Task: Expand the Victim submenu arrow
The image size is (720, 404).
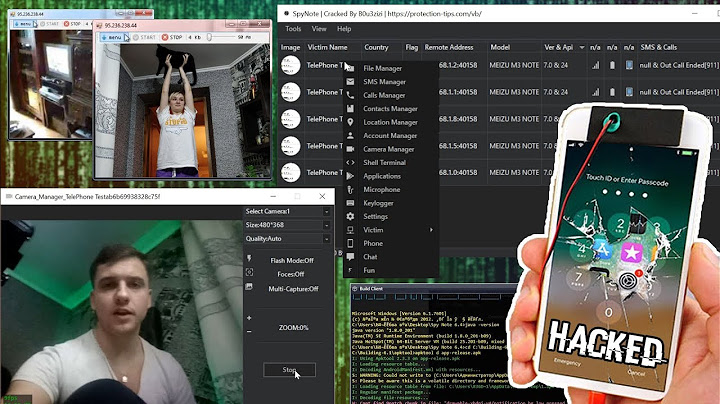Action: 431,230
